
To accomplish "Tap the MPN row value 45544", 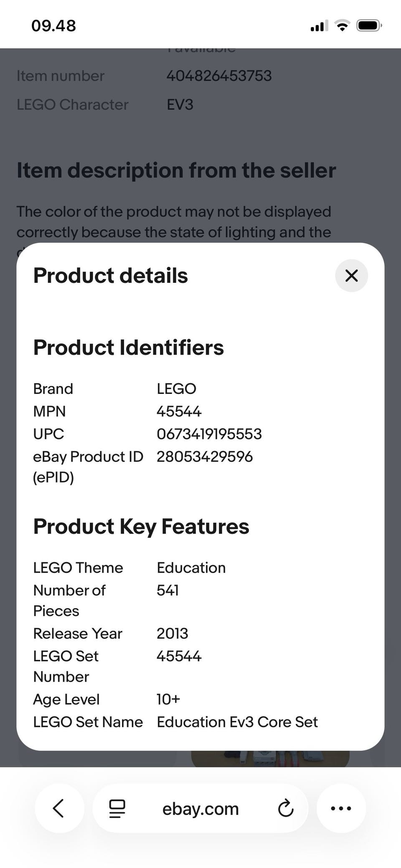I will [179, 411].
